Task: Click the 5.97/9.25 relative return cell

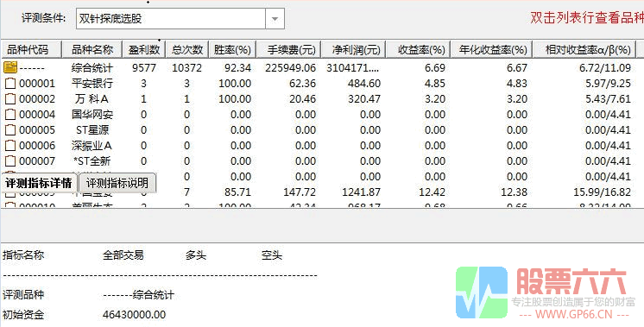Action: pos(609,84)
